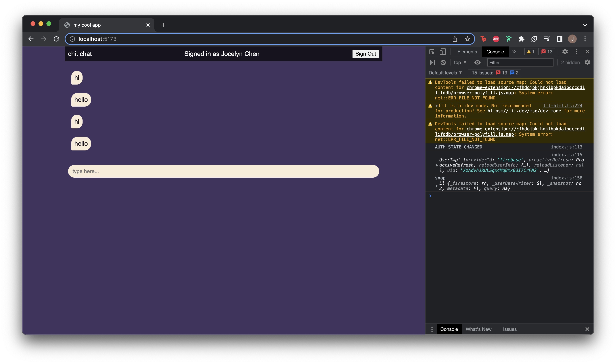616x364 pixels.
Task: Click the close DevTools panel icon
Action: pyautogui.click(x=587, y=52)
